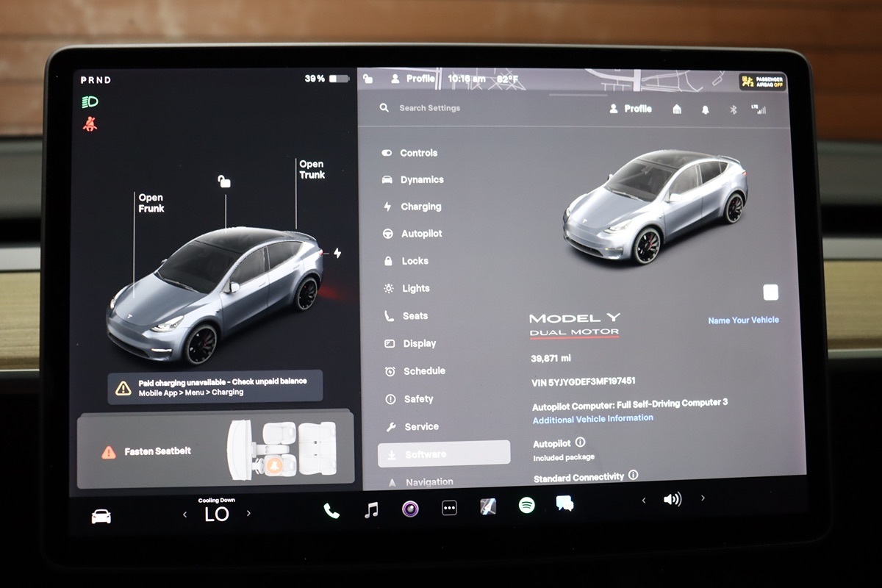Open Profile in the settings header
The height and width of the screenshot is (588, 882).
[x=631, y=109]
